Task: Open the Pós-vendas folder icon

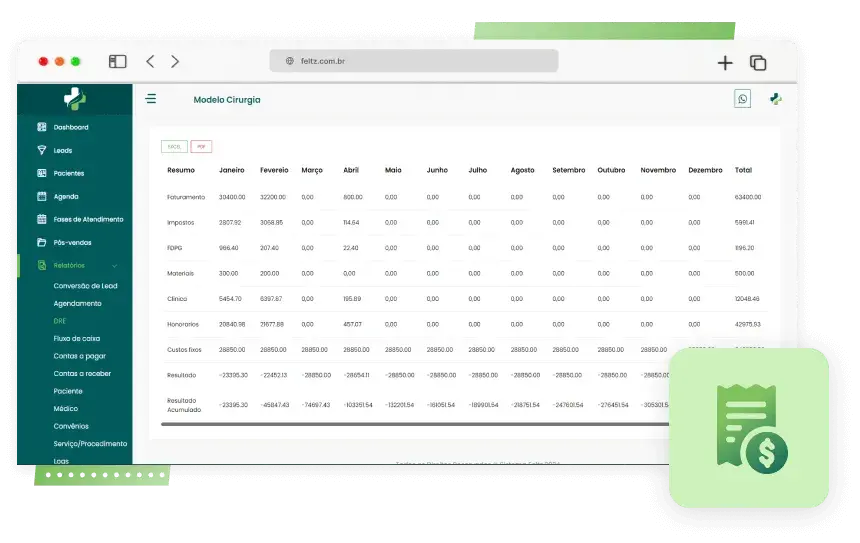Action: [x=42, y=242]
